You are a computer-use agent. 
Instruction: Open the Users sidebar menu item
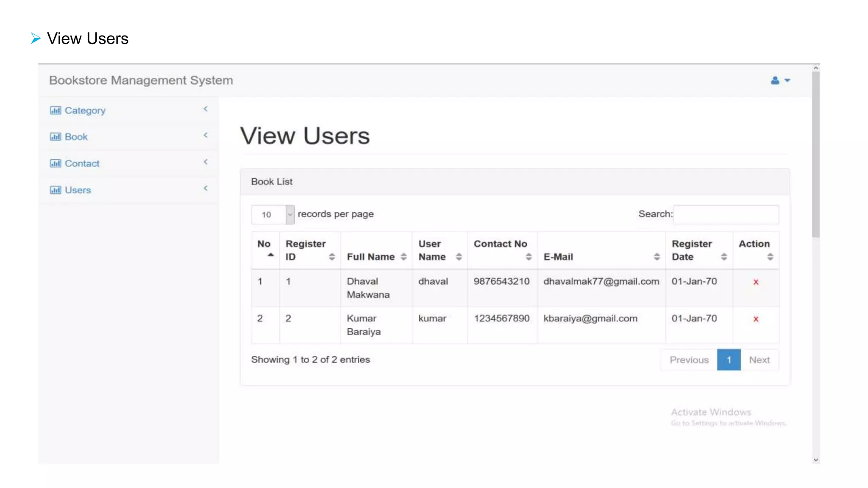[x=78, y=190]
